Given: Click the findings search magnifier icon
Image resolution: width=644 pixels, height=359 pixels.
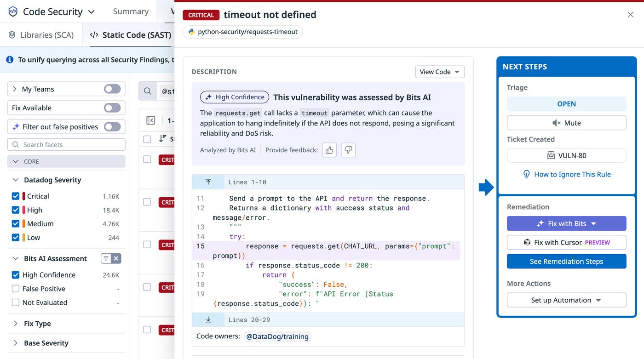Looking at the screenshot, I should tap(148, 91).
